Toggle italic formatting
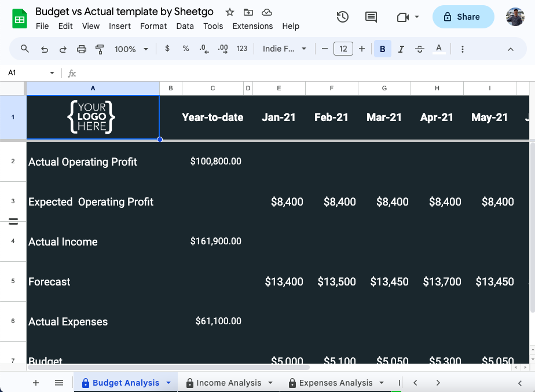The image size is (535, 392). [401, 49]
